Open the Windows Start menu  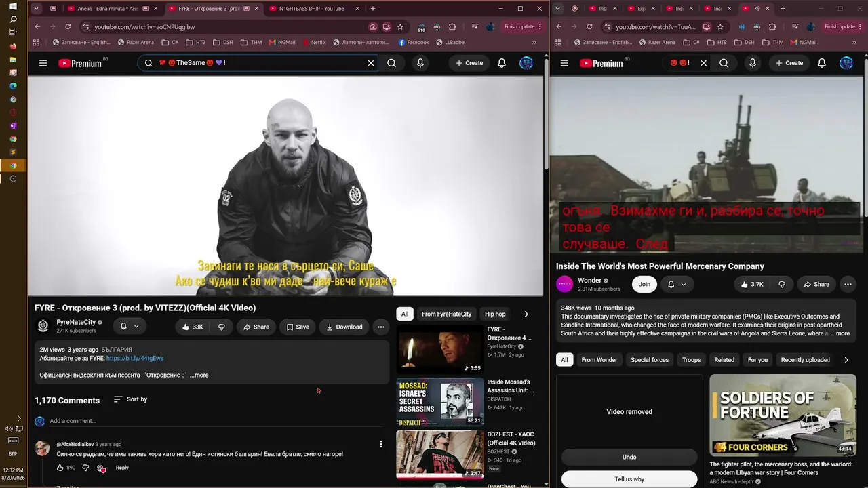(13, 6)
